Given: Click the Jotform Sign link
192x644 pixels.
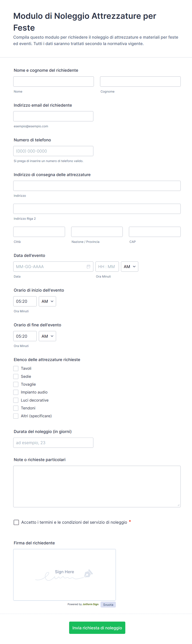Looking at the screenshot, I should (90, 604).
